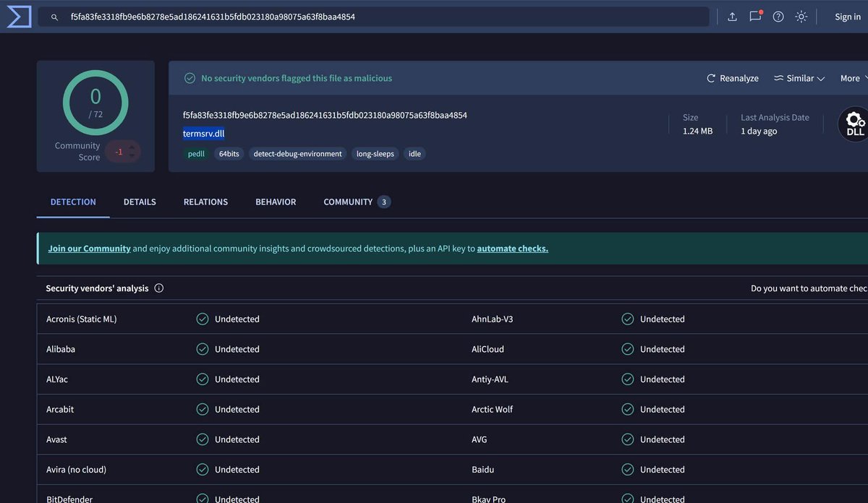The width and height of the screenshot is (868, 503).
Task: Click the '1 day ago' analysis date
Action: pyautogui.click(x=759, y=131)
